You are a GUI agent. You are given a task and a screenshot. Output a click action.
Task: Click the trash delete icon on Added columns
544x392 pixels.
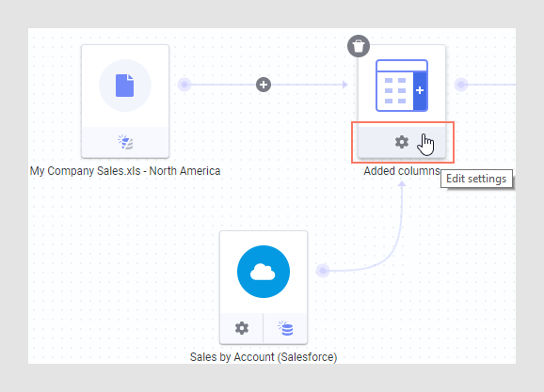(x=359, y=46)
